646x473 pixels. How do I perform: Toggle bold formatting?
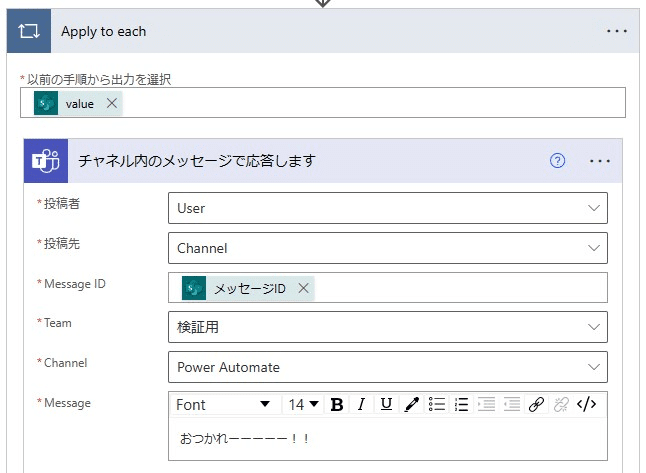(337, 404)
